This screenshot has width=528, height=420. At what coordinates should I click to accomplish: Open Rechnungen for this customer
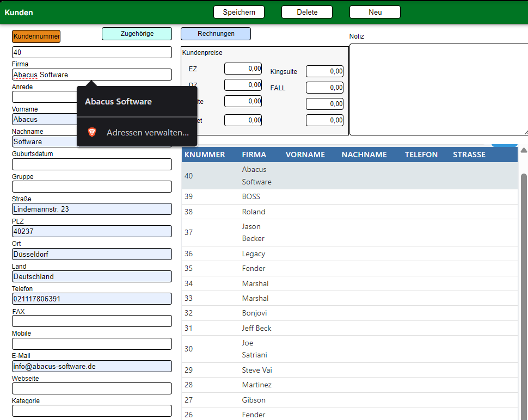(216, 34)
